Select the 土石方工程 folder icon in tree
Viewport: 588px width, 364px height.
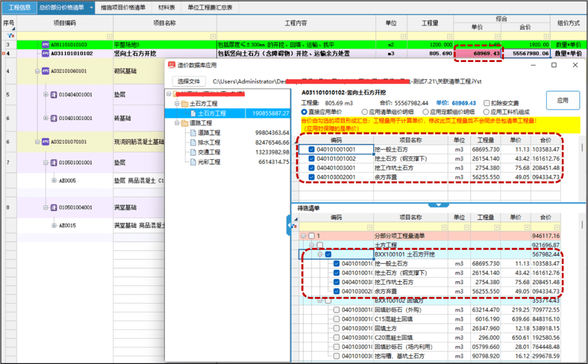pos(185,103)
